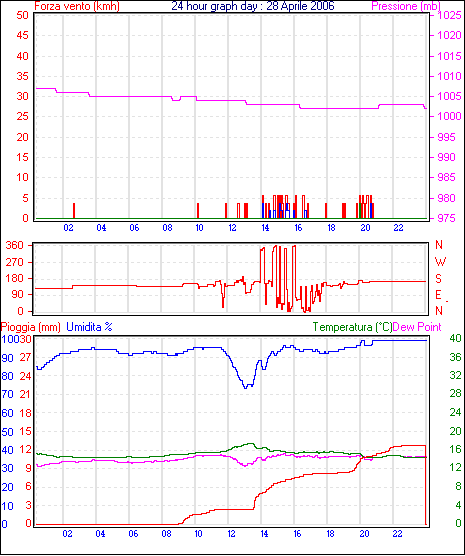Click the S compass direction label

438,279
